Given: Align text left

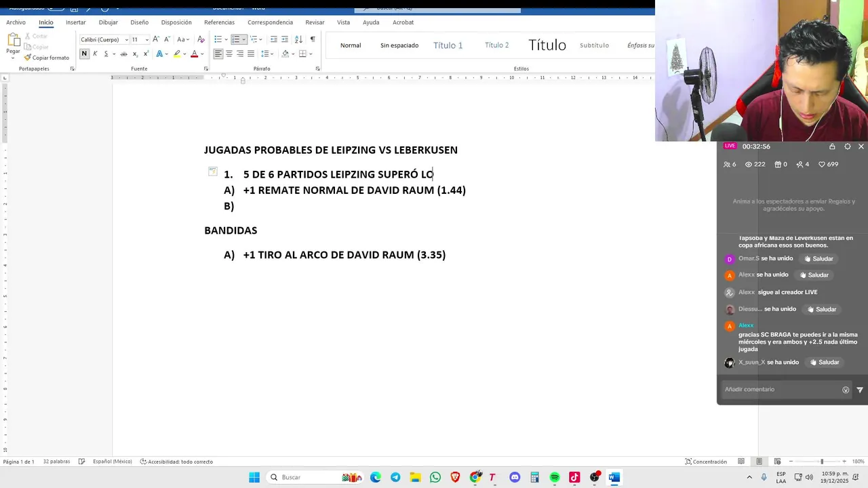Looking at the screenshot, I should (218, 54).
